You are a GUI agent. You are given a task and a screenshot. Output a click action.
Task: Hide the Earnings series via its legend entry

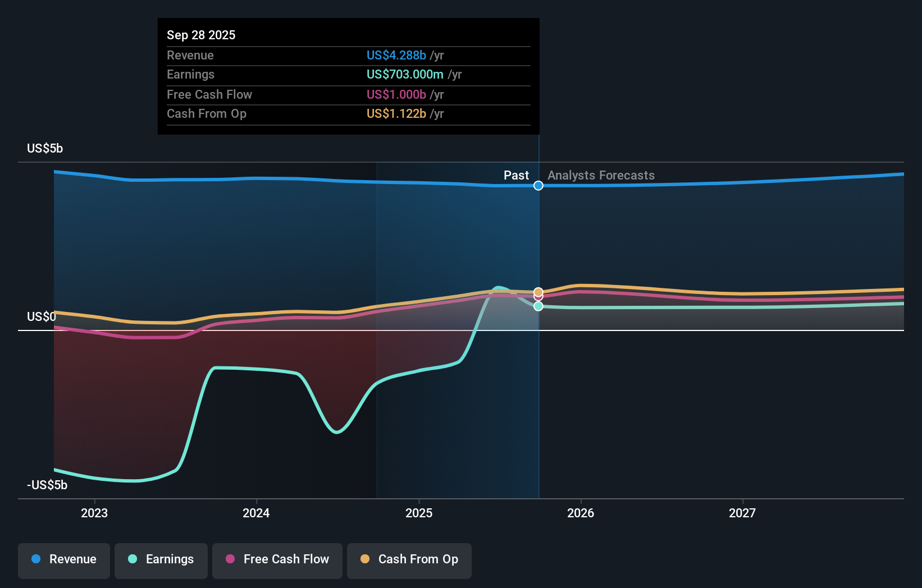tap(161, 559)
